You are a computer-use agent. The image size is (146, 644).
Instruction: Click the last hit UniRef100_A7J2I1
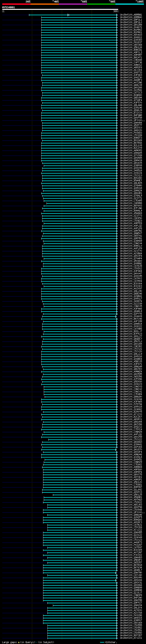[131, 638]
